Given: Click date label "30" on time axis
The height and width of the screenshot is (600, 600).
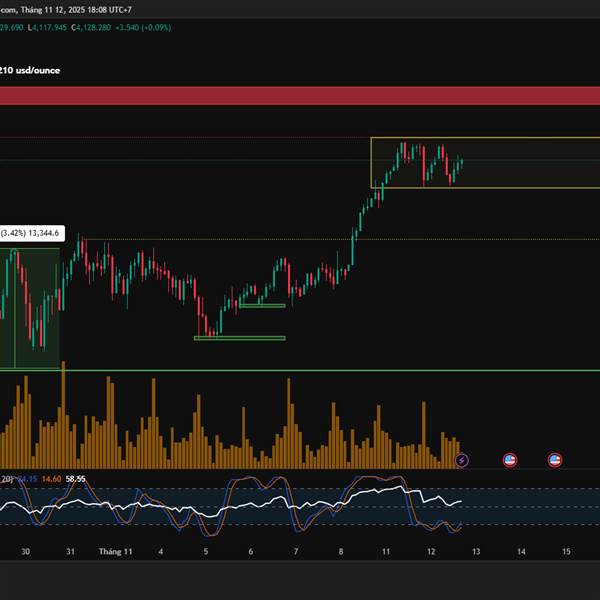Looking at the screenshot, I should pos(25,551).
